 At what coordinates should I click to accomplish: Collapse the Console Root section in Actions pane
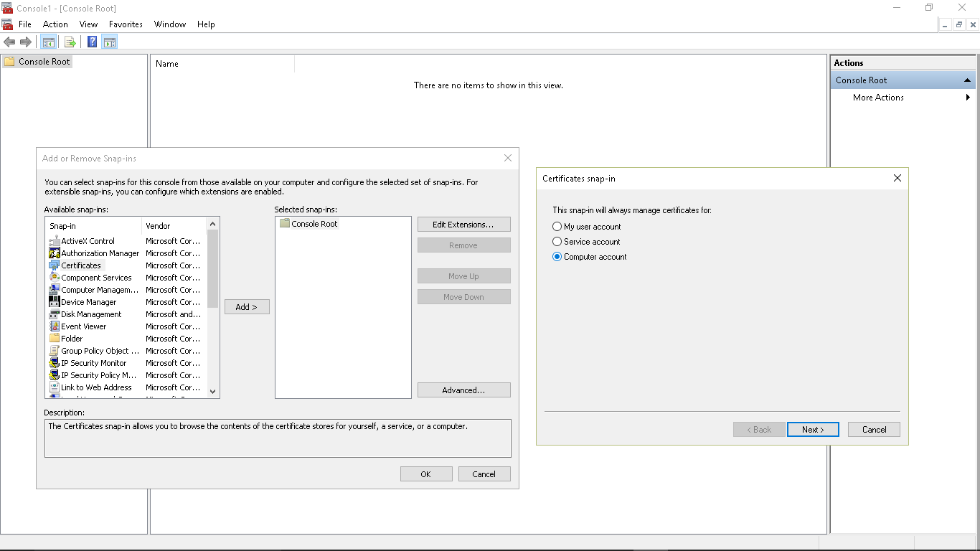pyautogui.click(x=967, y=80)
